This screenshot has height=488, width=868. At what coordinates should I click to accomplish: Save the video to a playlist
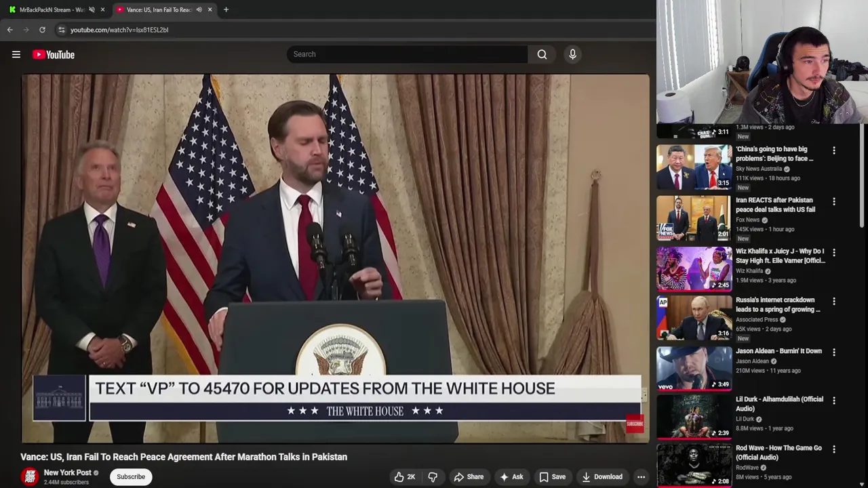click(x=552, y=476)
